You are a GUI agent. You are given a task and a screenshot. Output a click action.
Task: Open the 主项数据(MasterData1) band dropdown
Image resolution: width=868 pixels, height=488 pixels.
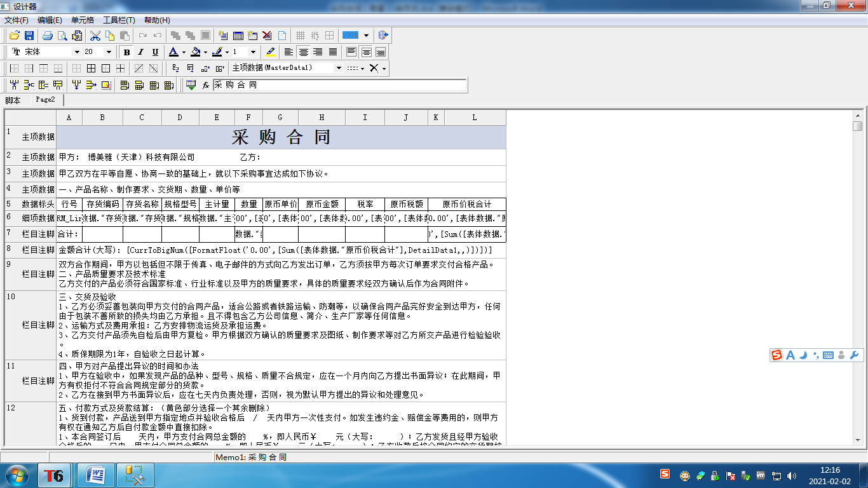click(339, 68)
